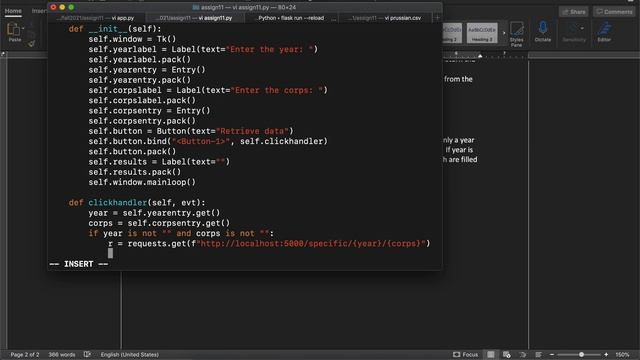Select Web Layout view icon in status bar

point(507,355)
